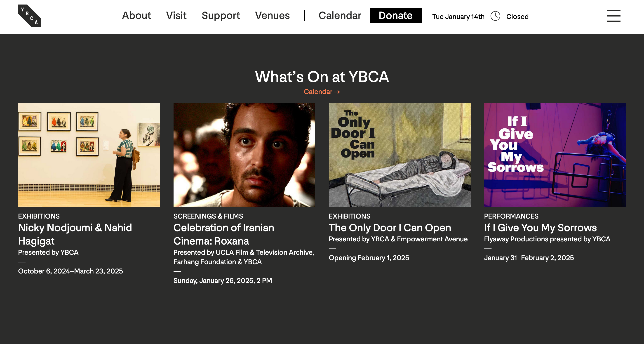The height and width of the screenshot is (344, 644).
Task: Click the Roxana film still thumbnail
Action: [244, 155]
